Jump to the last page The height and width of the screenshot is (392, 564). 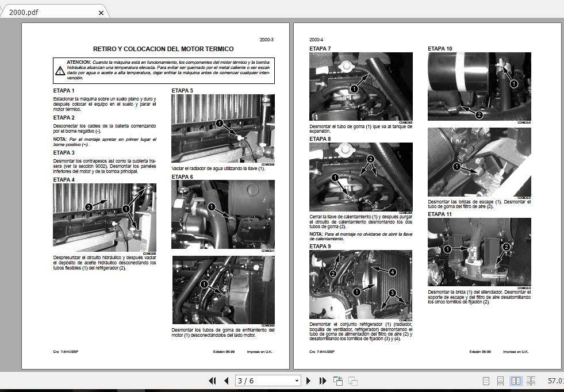pyautogui.click(x=323, y=381)
